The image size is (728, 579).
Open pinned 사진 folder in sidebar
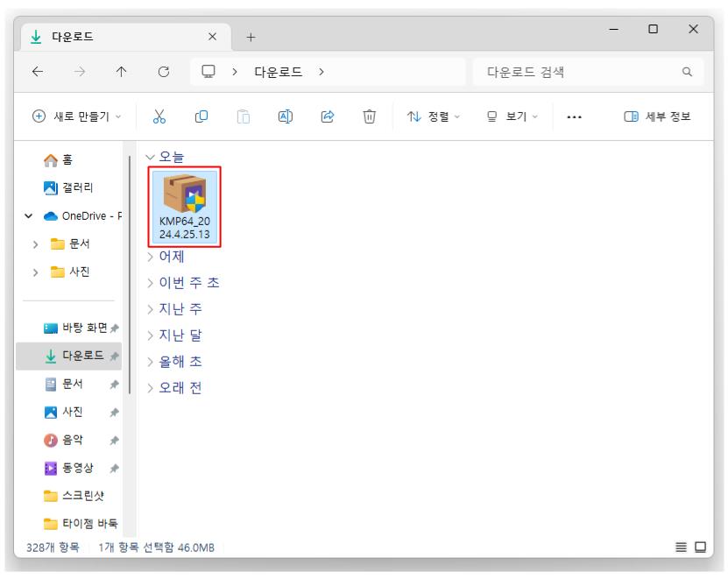(x=64, y=412)
